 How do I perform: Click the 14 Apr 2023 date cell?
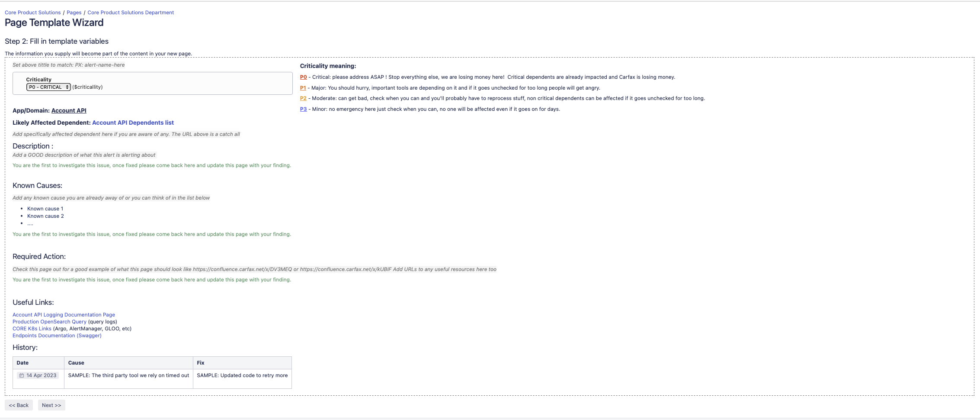click(38, 378)
